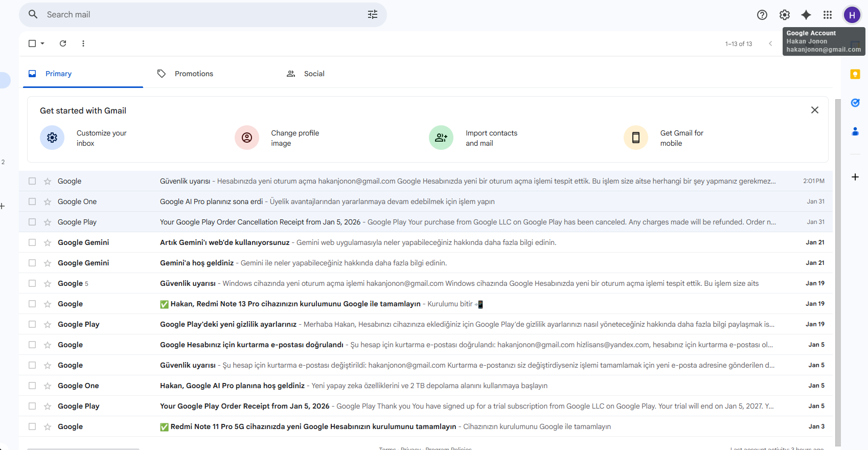Star the Gemini'a hoş geldiniz email
The height and width of the screenshot is (450, 868).
tap(48, 263)
